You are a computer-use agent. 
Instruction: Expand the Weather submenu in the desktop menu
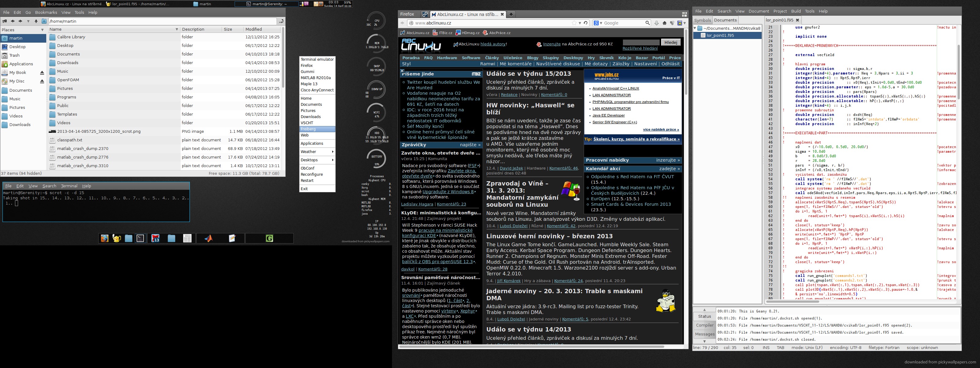317,151
